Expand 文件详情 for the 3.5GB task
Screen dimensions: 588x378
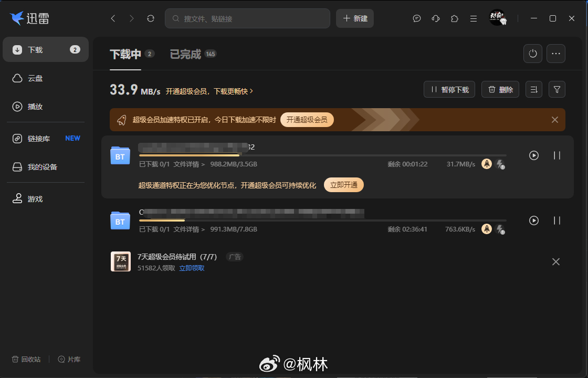189,164
